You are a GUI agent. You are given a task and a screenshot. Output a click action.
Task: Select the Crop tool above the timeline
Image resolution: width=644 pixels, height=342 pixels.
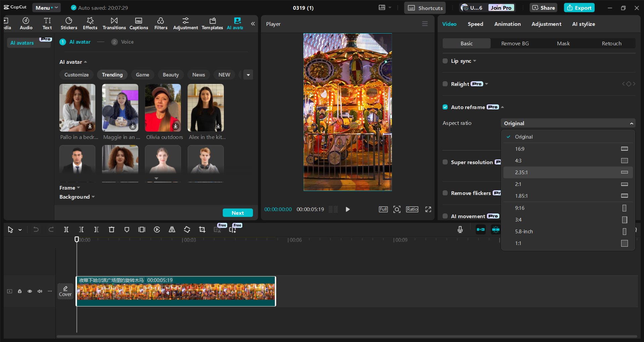coord(202,230)
